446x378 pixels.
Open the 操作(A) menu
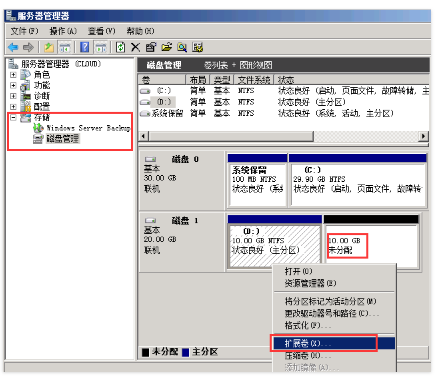tap(63, 31)
